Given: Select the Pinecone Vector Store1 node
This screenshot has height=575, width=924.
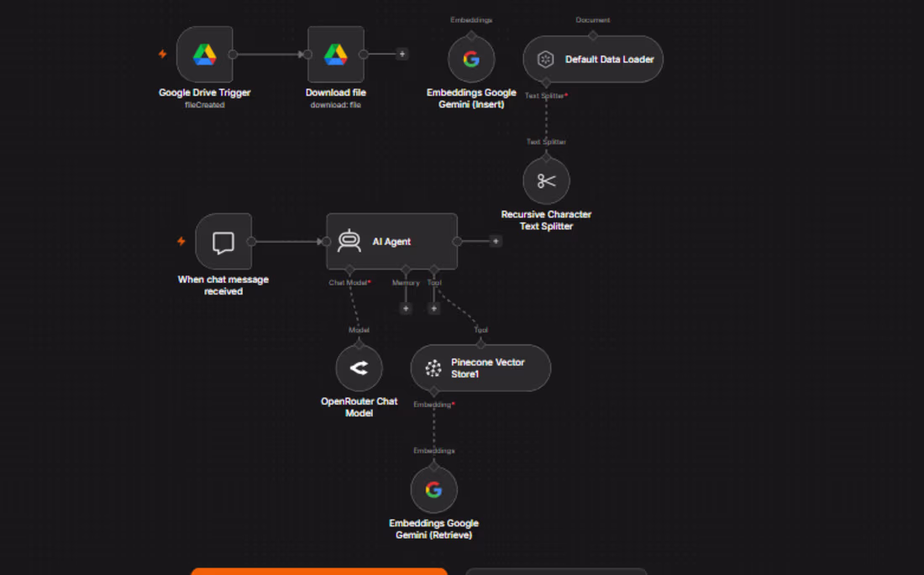Looking at the screenshot, I should pos(480,368).
